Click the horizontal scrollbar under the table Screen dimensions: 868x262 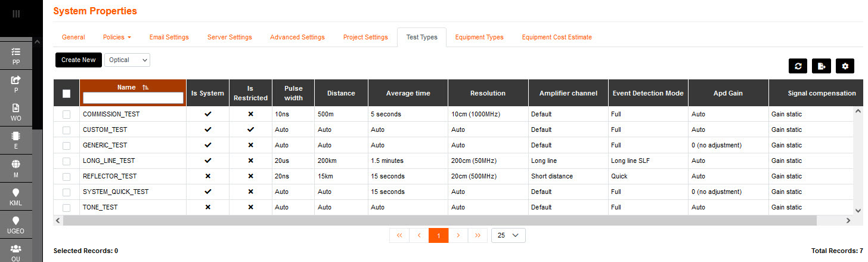[x=417, y=220]
